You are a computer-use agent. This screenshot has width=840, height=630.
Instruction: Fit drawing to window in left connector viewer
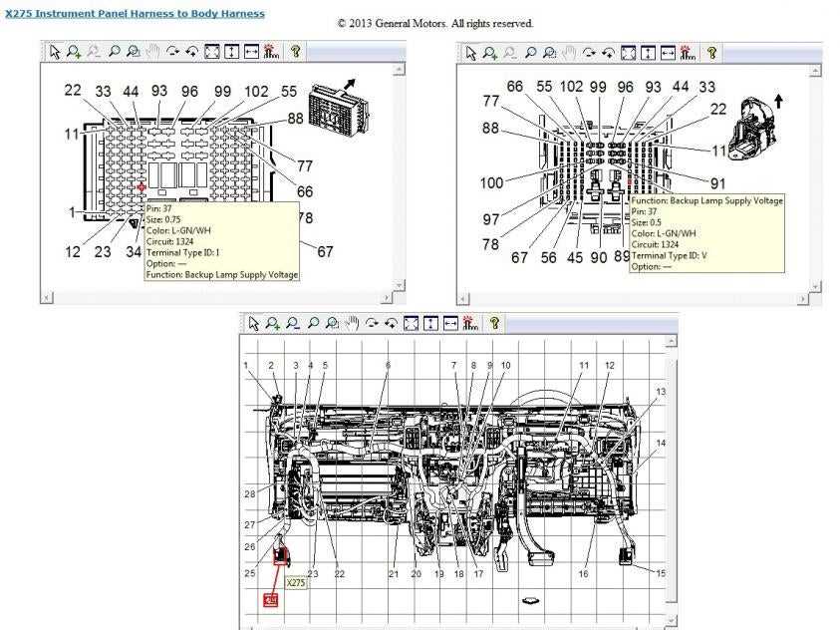(212, 52)
